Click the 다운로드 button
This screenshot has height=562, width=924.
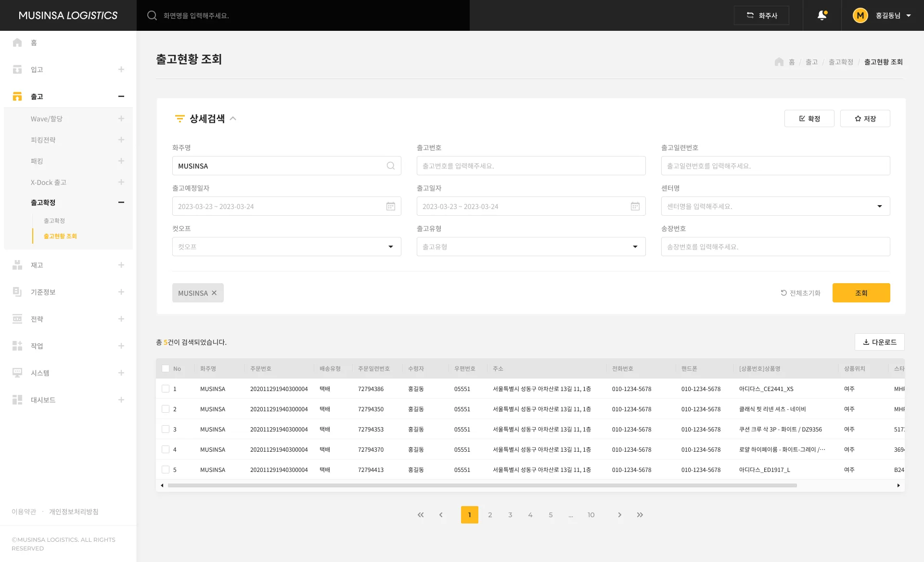[879, 342]
